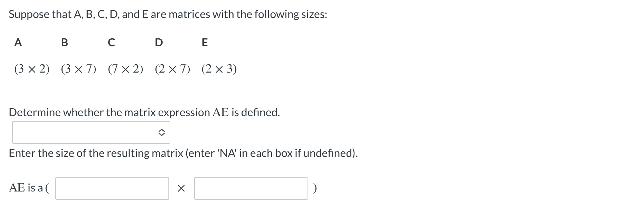This screenshot has height=206, width=644.
Task: Click the 'AE is a (' label
Action: click(x=29, y=188)
